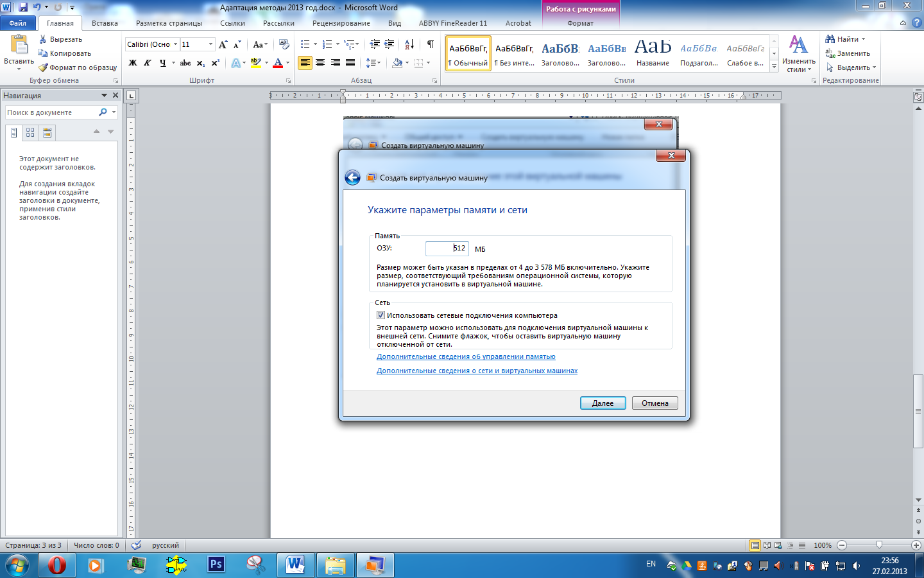Switch to Print Layout view in status bar
924x578 pixels.
pos(755,545)
